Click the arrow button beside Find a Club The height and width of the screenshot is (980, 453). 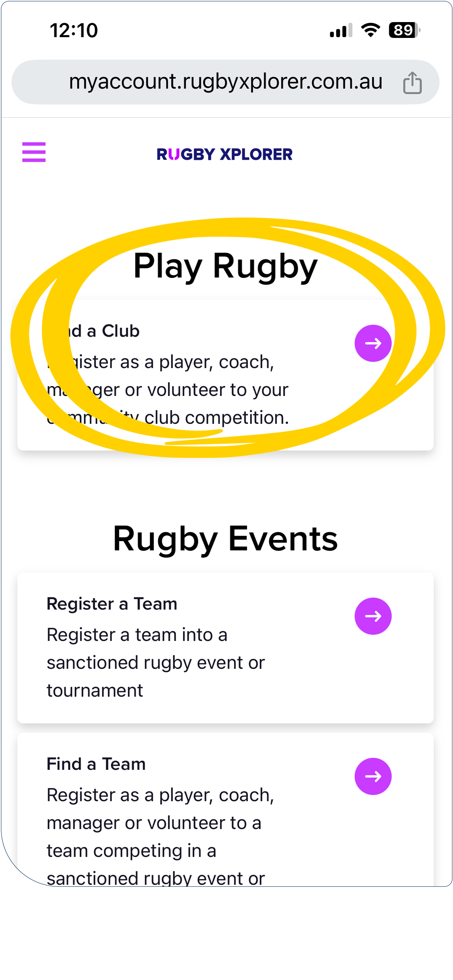pos(373,343)
